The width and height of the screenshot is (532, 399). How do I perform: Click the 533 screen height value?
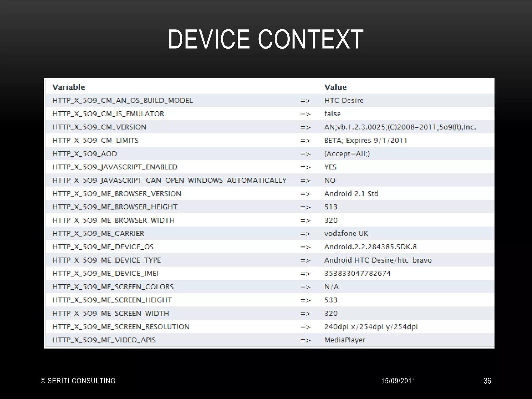tap(331, 300)
